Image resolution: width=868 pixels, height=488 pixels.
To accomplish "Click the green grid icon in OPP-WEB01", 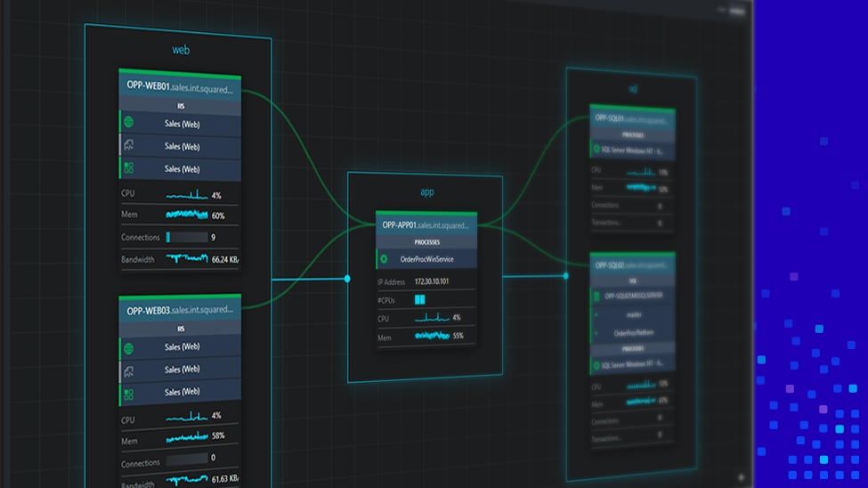I will (x=128, y=168).
